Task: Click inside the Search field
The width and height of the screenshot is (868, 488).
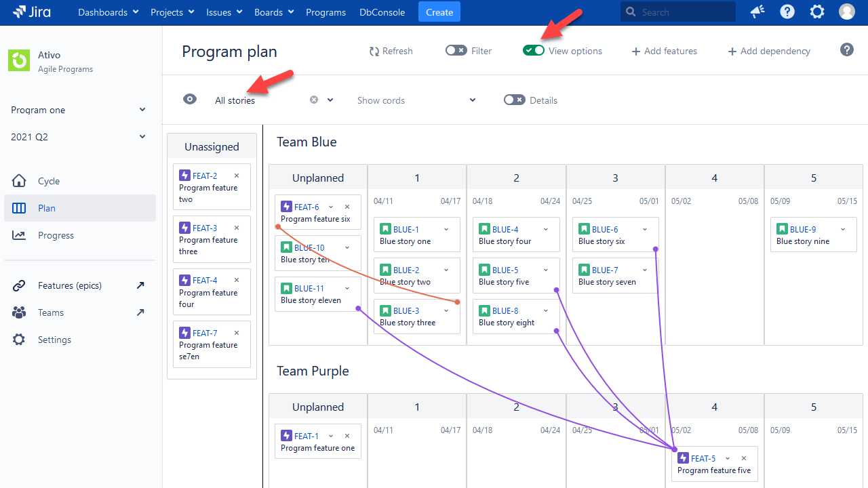Action: pyautogui.click(x=678, y=11)
